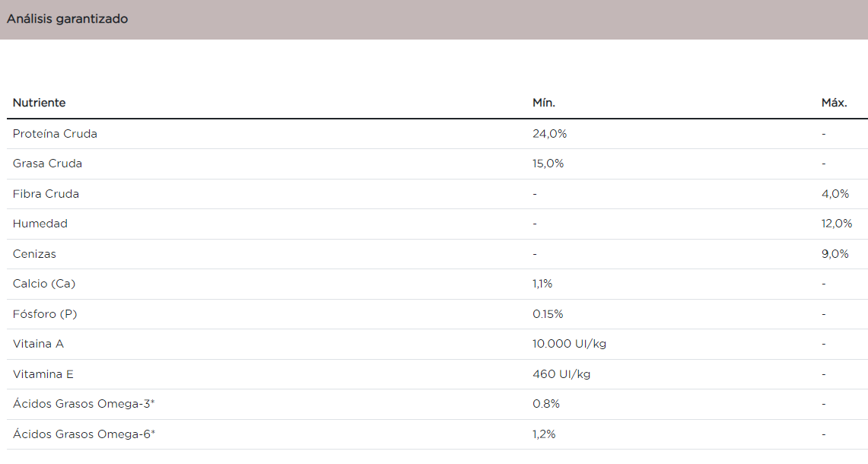This screenshot has width=868, height=464.
Task: Select the Vitamina E row label
Action: click(x=43, y=374)
